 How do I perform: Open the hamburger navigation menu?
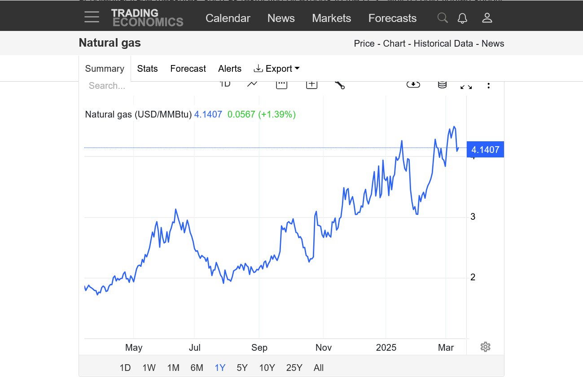(92, 17)
